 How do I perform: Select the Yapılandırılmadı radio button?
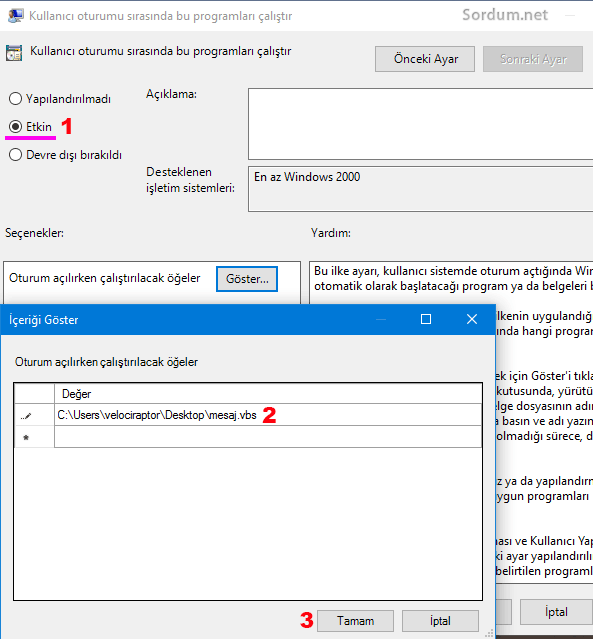pyautogui.click(x=15, y=99)
